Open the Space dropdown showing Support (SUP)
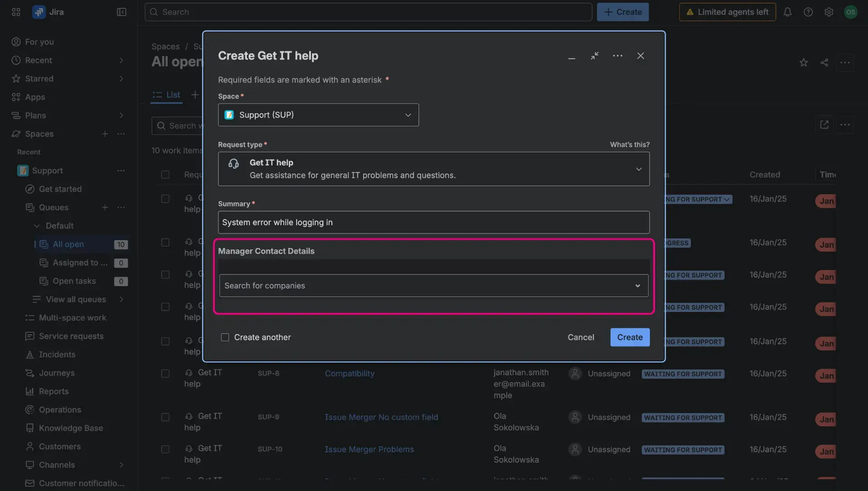 (x=318, y=115)
